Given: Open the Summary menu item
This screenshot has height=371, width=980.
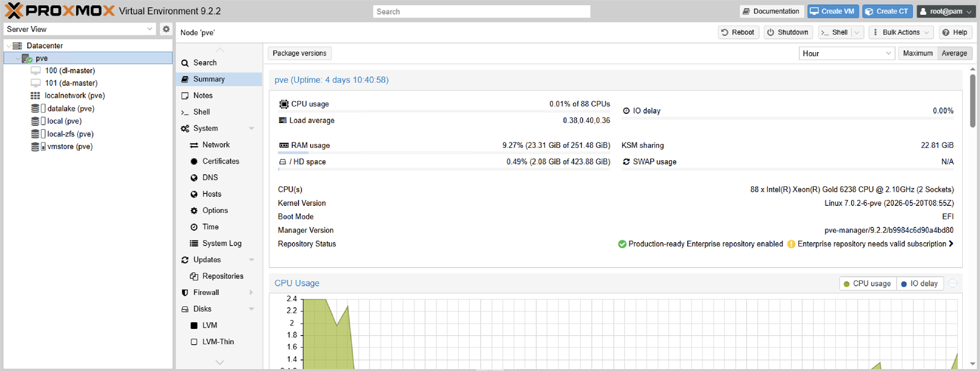Looking at the screenshot, I should tap(219, 79).
